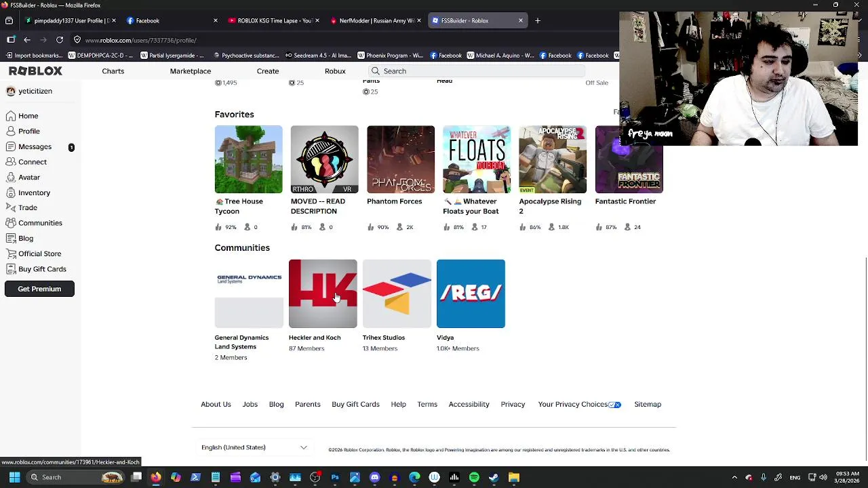Screen dimensions: 868x488
Task: Open the Seedream 4.5 bookmark
Action: pos(317,56)
